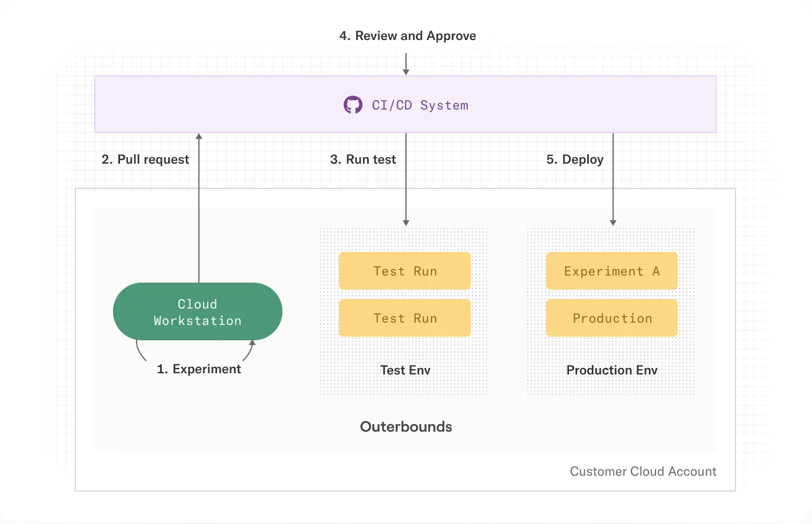The image size is (812, 524).
Task: Click the '2. Pull request' label
Action: click(x=145, y=160)
